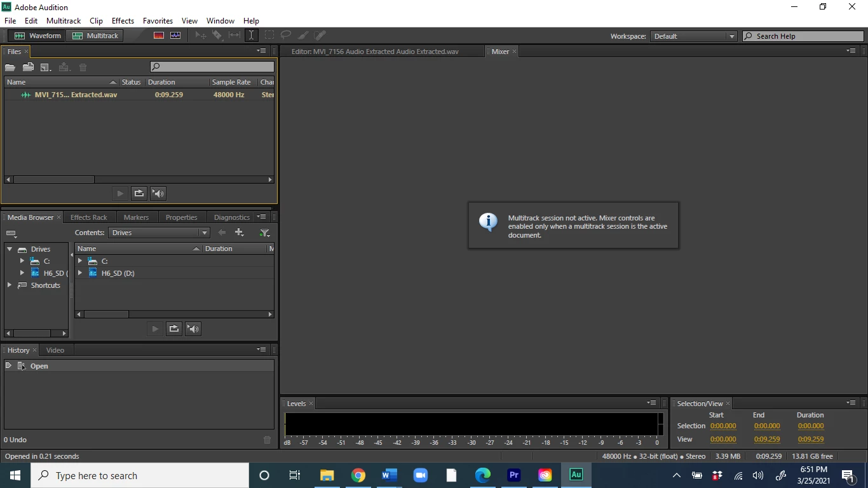868x488 pixels.
Task: Click the Files panel trash icon
Action: 83,67
